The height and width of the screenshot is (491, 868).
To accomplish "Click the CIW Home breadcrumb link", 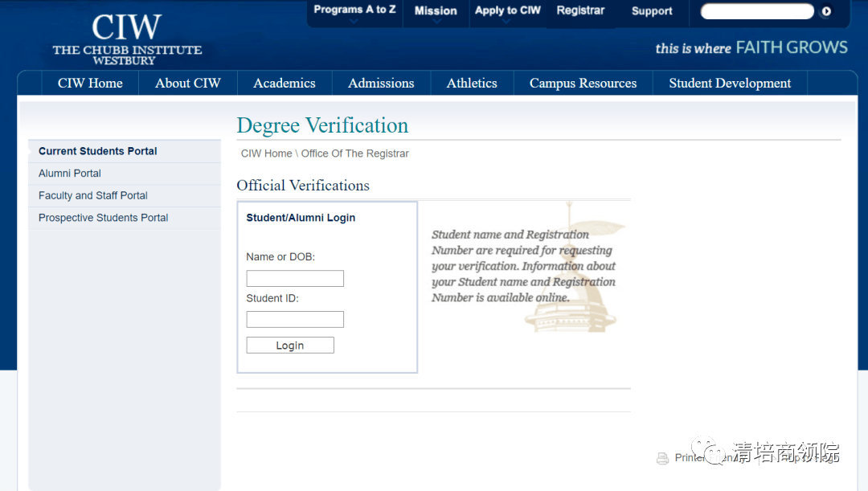I will tap(266, 153).
